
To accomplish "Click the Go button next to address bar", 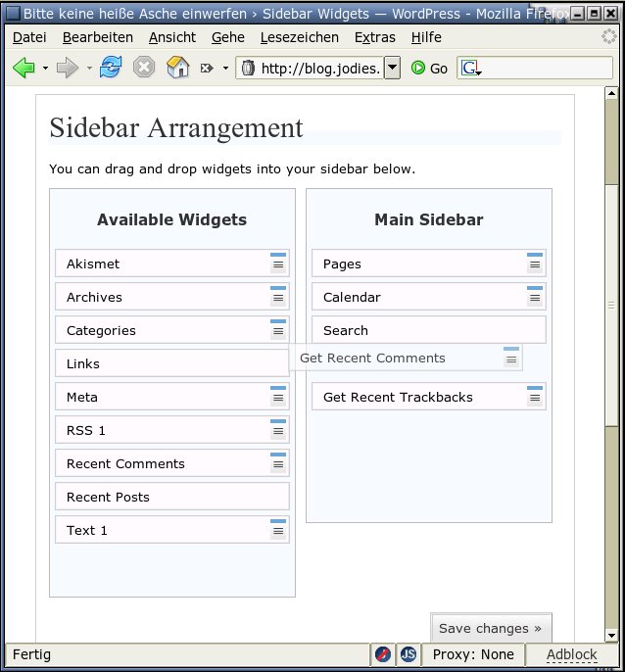I will click(x=429, y=69).
